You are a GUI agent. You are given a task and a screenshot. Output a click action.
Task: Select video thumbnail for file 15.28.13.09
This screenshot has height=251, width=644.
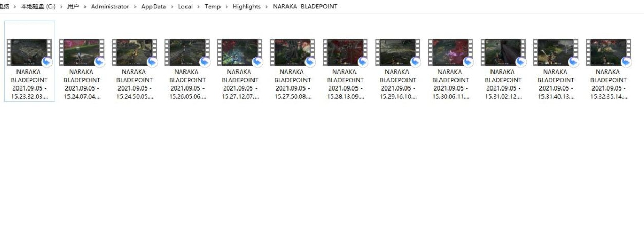345,52
